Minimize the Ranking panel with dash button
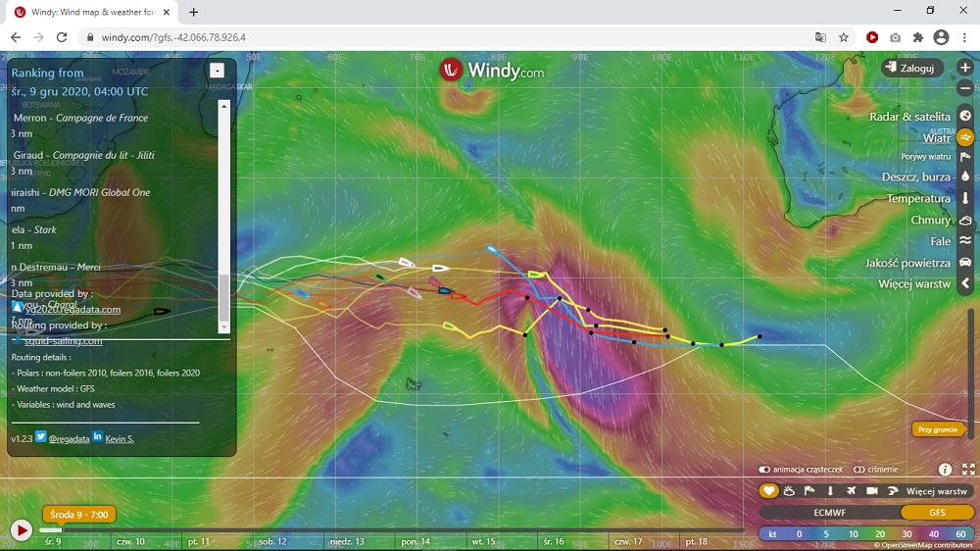Viewport: 980px width, 551px height. click(217, 70)
